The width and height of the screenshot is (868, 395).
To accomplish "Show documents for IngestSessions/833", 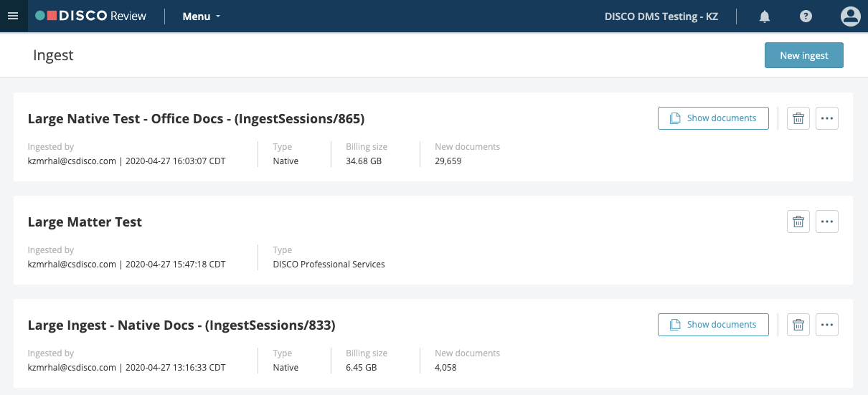I will 713,325.
